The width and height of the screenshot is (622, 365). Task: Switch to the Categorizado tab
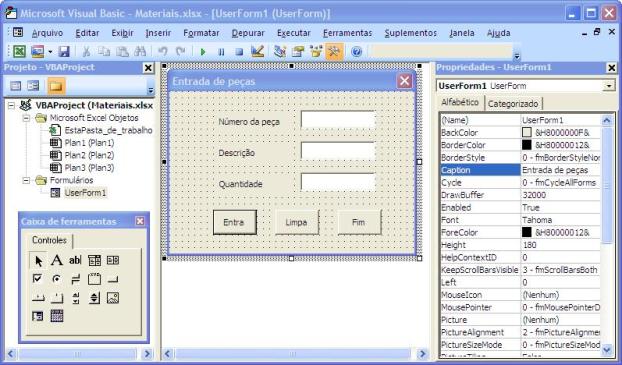point(513,104)
